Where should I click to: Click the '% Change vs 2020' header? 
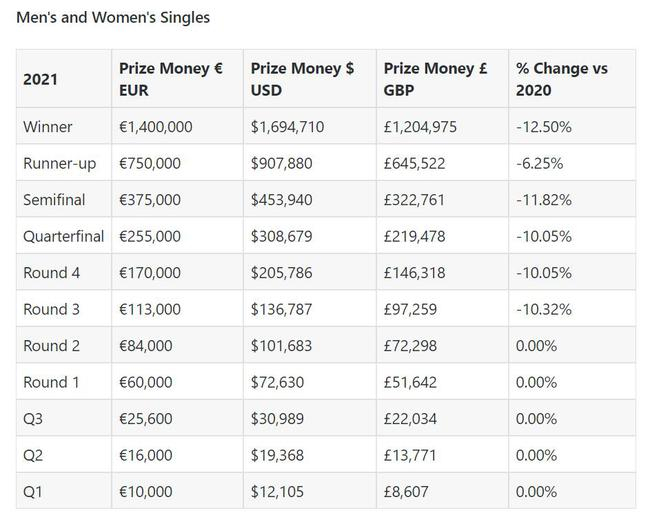pyautogui.click(x=562, y=79)
